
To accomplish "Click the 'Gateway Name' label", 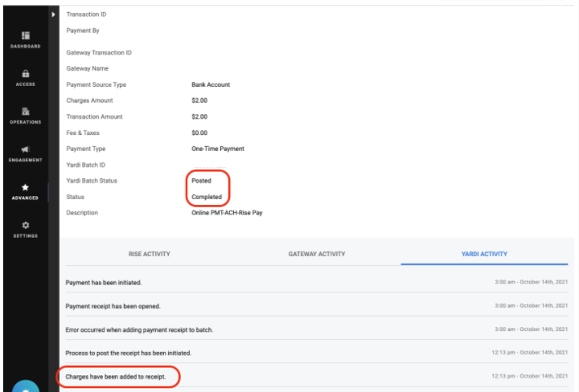I will point(87,68).
